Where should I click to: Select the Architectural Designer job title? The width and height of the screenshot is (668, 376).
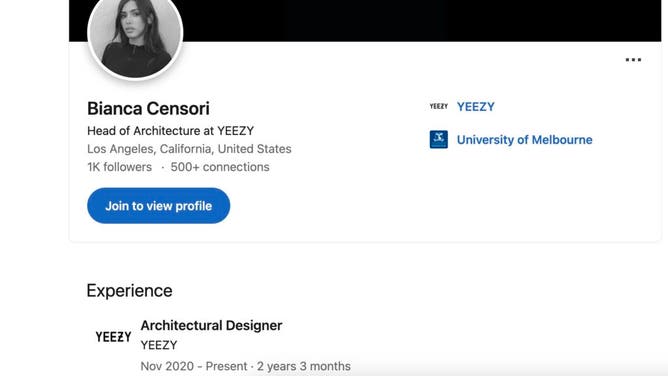(211, 325)
